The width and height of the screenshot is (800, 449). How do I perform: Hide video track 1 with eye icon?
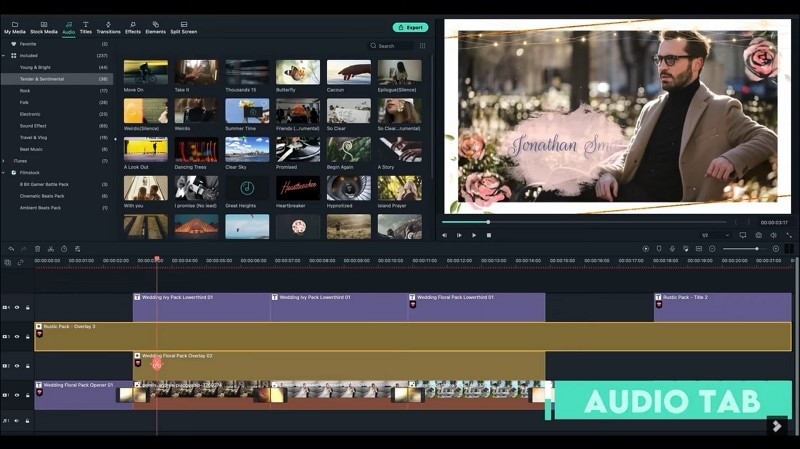point(17,395)
